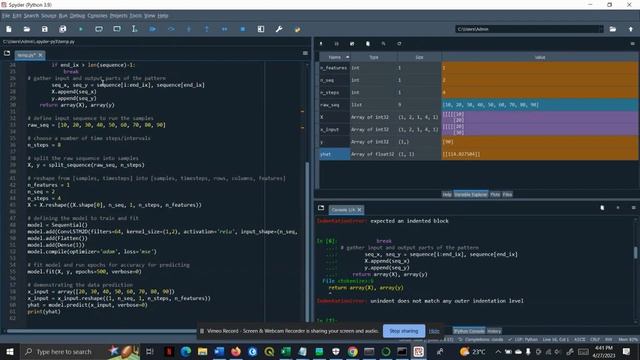This screenshot has height=360, width=640.
Task: Maximize current pane icon
Action: click(x=261, y=29)
